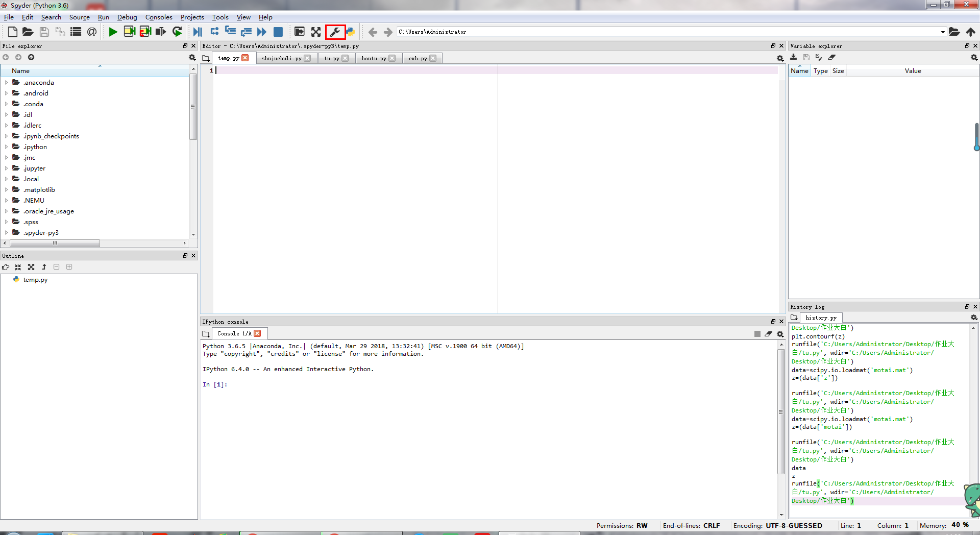Expand the .spyder-py3 folder
Screen dimensions: 980x535
6,233
